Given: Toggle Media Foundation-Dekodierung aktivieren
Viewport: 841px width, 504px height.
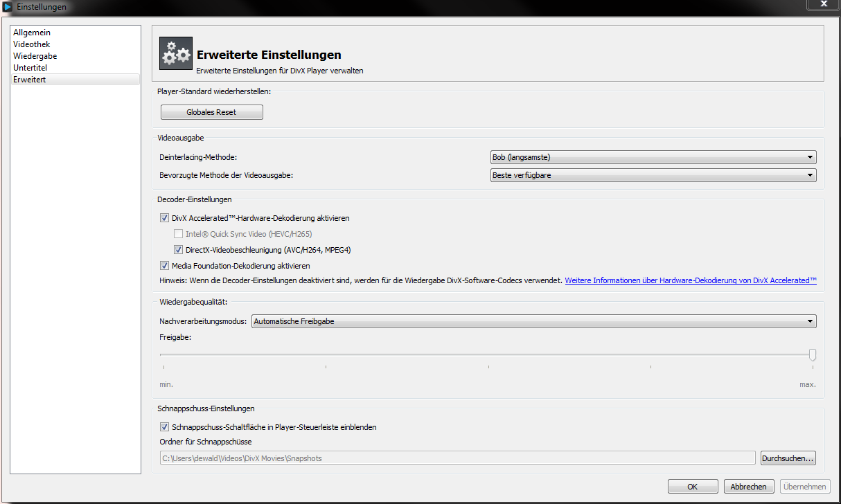Looking at the screenshot, I should coord(164,266).
